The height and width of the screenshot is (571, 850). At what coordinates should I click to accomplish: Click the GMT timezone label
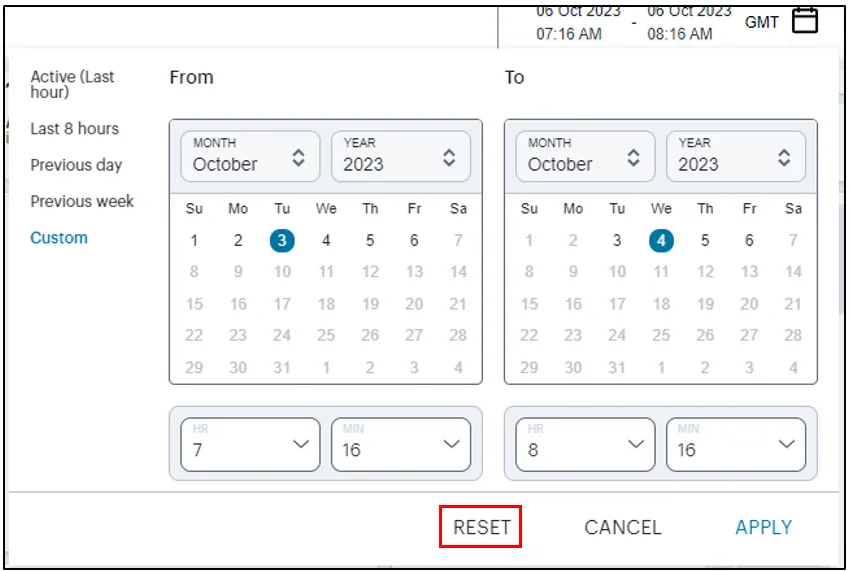[x=762, y=22]
